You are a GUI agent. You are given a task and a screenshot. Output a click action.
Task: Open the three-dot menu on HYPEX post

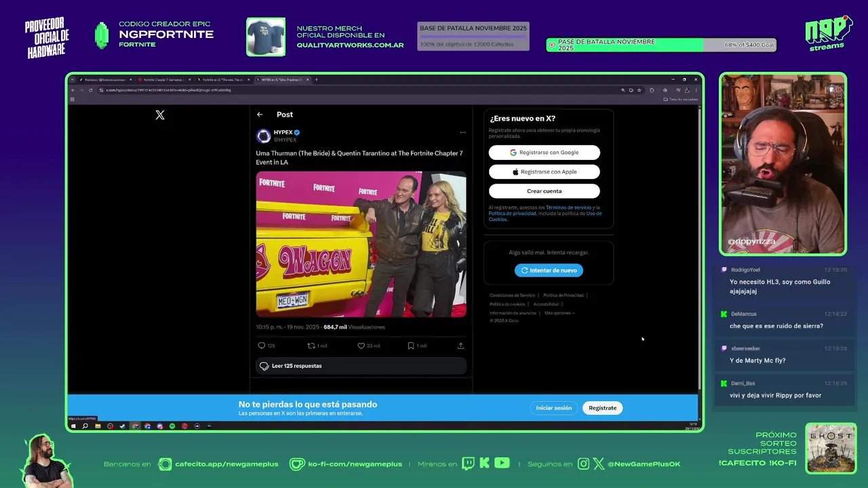[462, 132]
